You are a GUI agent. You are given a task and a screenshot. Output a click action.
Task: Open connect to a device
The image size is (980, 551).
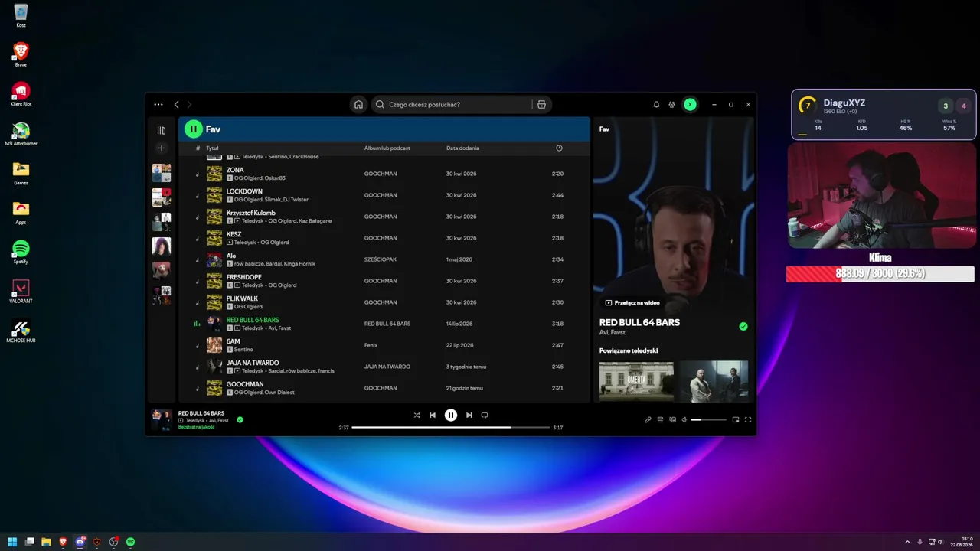click(672, 420)
